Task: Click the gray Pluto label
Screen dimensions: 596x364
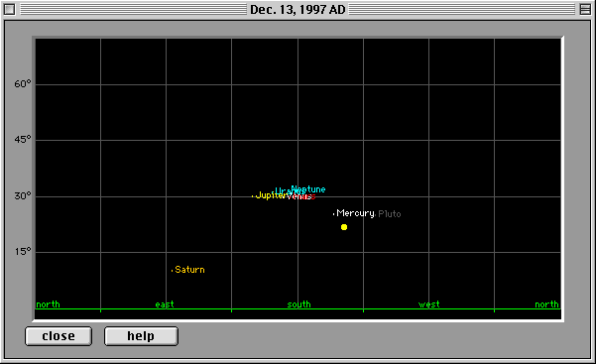Action: (390, 214)
